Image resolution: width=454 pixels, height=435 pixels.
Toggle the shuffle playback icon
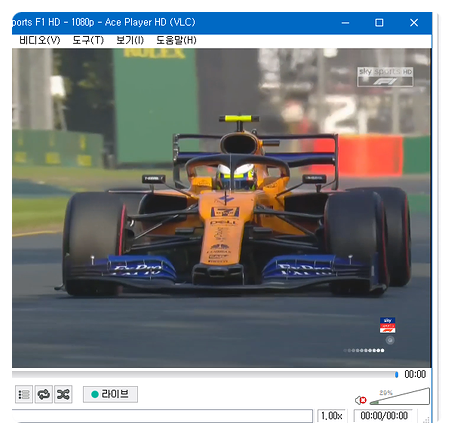pos(63,395)
